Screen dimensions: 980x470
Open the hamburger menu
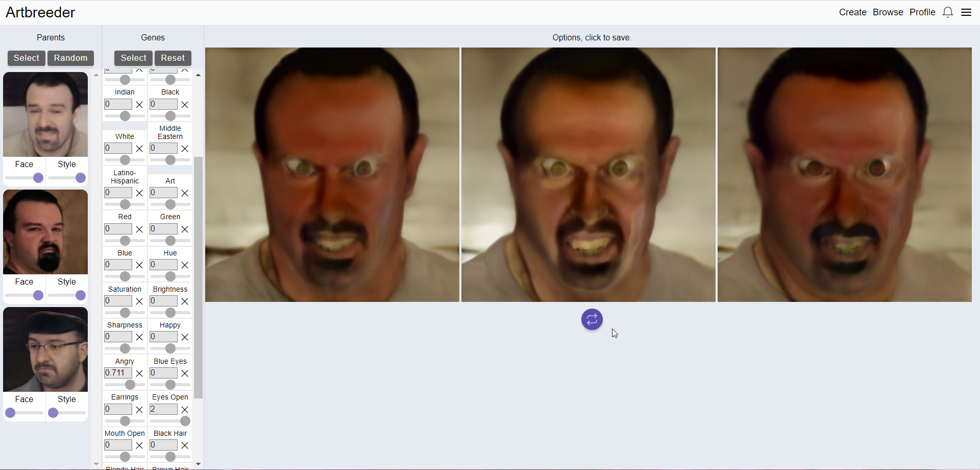(x=966, y=12)
